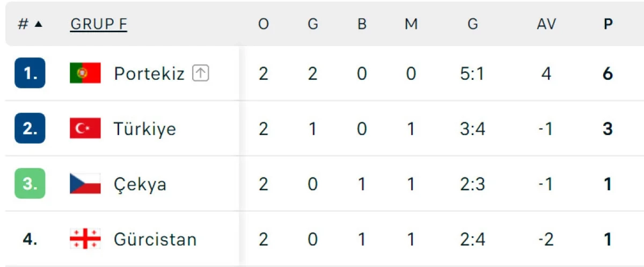Click the Georgia flag icon
Viewport: 644px width, 267px height.
click(x=85, y=239)
